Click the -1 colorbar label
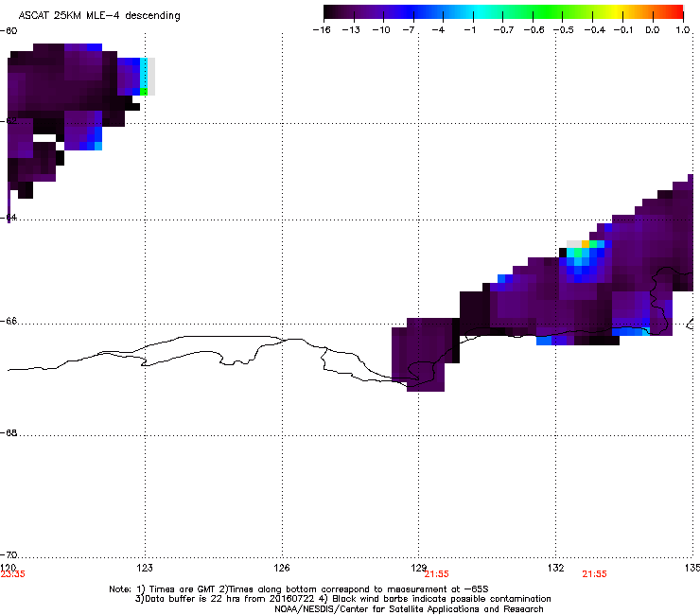Image resolution: width=700 pixels, height=615 pixels. [x=469, y=30]
